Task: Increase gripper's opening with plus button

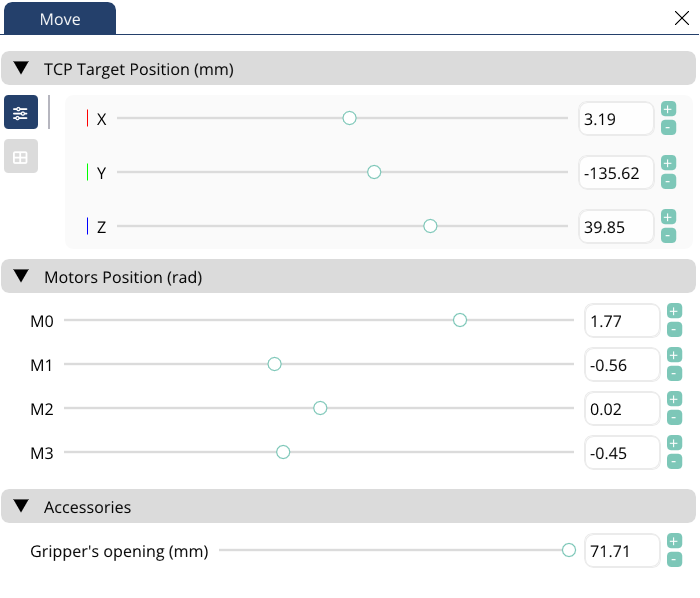Action: coord(674,541)
